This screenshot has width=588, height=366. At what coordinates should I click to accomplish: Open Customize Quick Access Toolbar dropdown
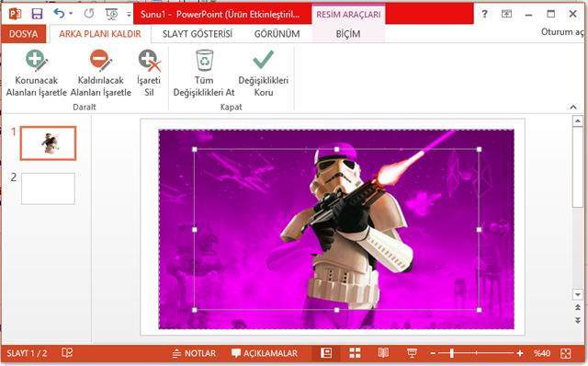pos(129,15)
